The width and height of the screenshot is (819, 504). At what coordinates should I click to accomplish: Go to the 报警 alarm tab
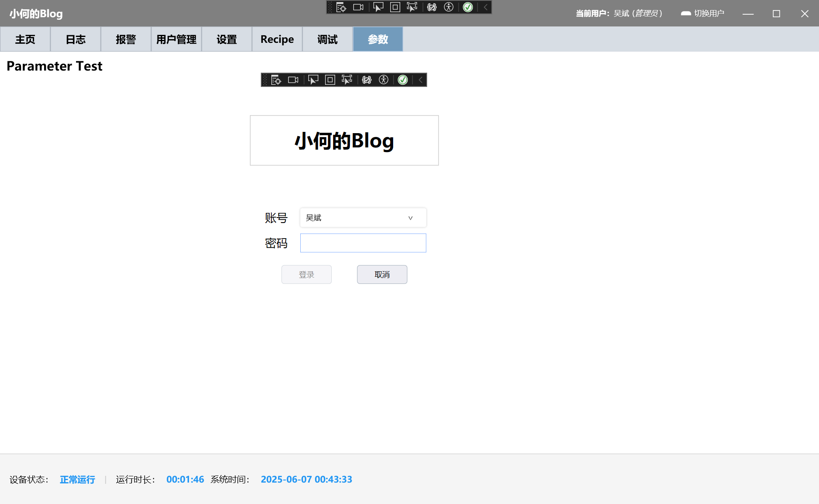pyautogui.click(x=126, y=39)
